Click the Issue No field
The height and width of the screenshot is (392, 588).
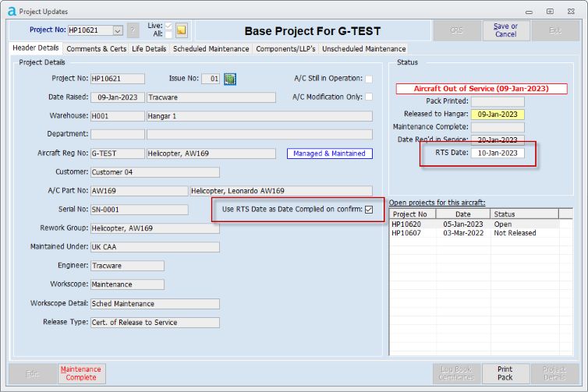211,79
